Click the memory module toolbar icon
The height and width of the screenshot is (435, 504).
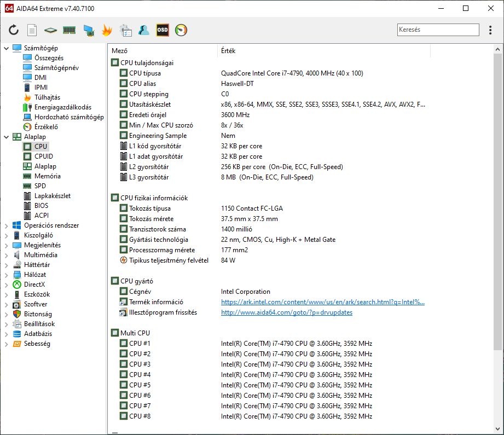[69, 30]
